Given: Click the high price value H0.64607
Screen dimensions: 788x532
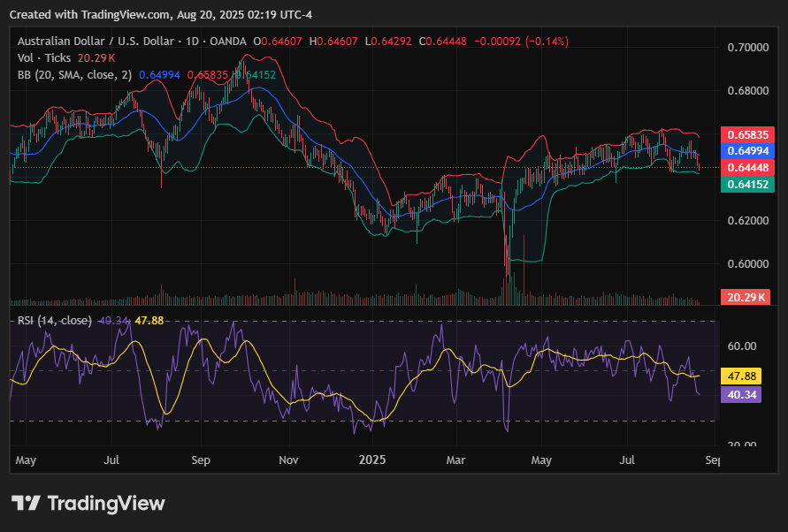Looking at the screenshot, I should pos(333,42).
